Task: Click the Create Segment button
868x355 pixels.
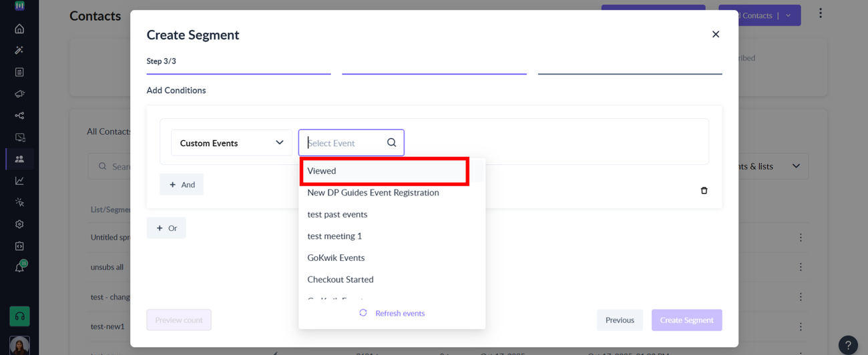Action: coord(686,320)
